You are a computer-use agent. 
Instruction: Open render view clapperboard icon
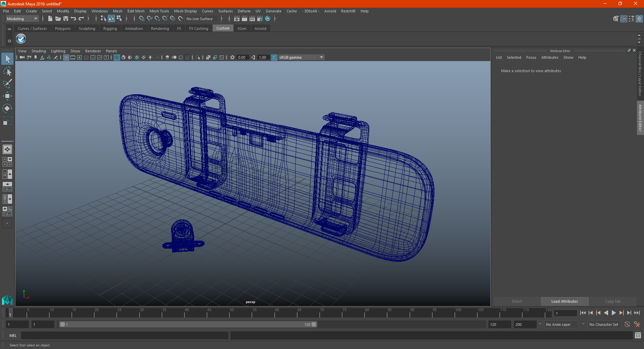[237, 19]
